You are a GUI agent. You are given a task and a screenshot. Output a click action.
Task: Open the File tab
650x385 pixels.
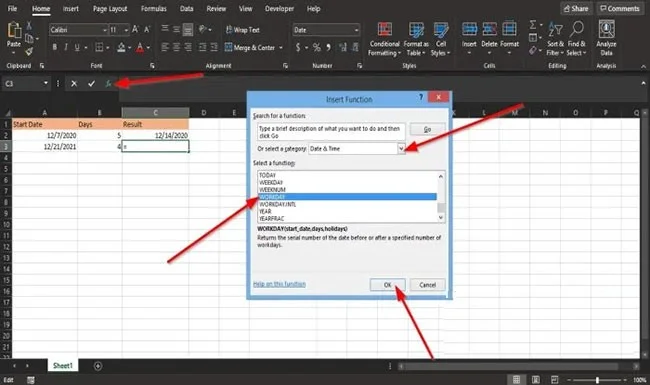(x=12, y=9)
